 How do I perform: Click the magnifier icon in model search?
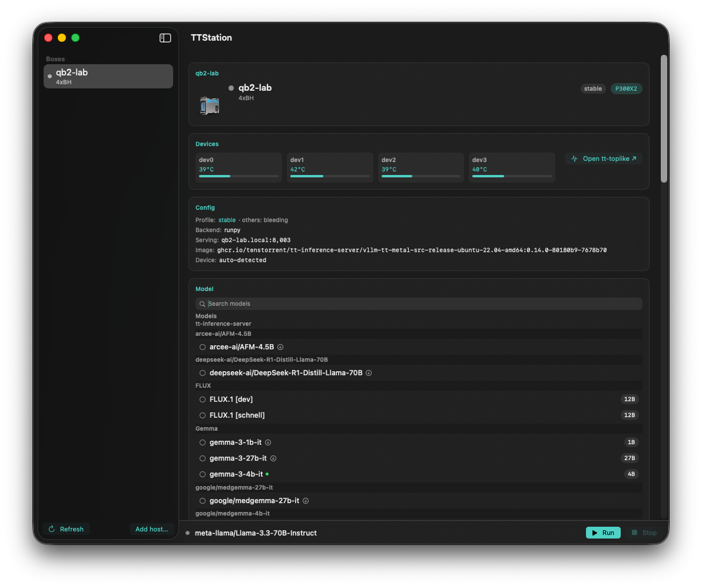click(x=203, y=304)
